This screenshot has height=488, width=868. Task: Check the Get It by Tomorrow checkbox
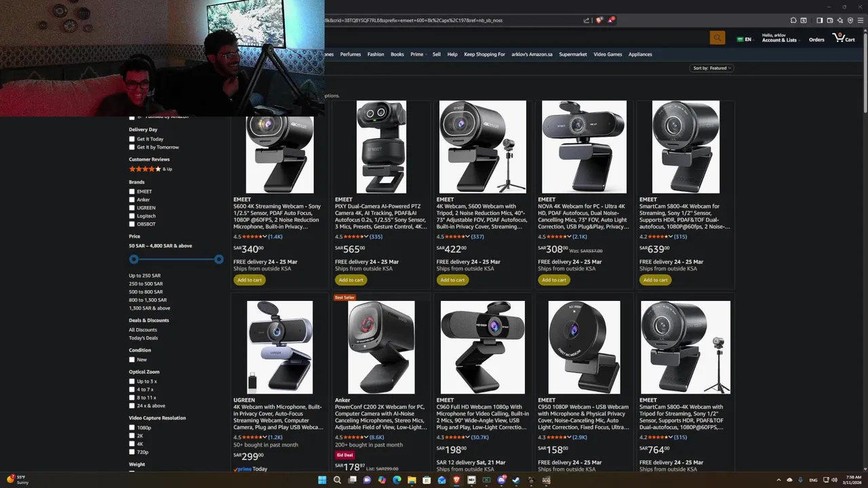point(132,147)
